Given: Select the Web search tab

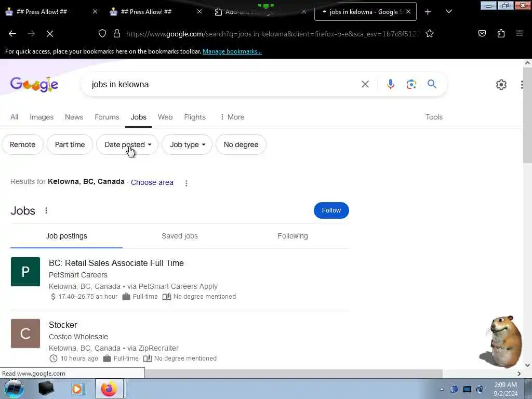Looking at the screenshot, I should pyautogui.click(x=165, y=117).
